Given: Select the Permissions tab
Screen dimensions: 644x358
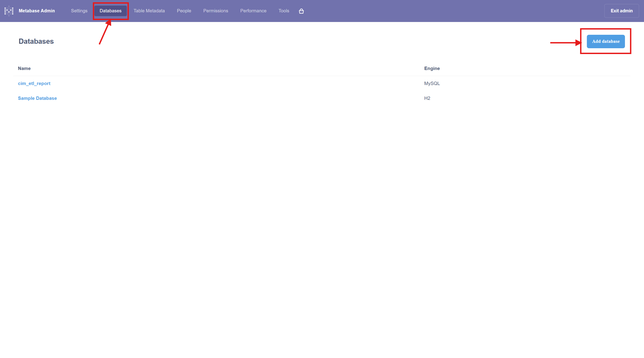Looking at the screenshot, I should click(x=216, y=11).
